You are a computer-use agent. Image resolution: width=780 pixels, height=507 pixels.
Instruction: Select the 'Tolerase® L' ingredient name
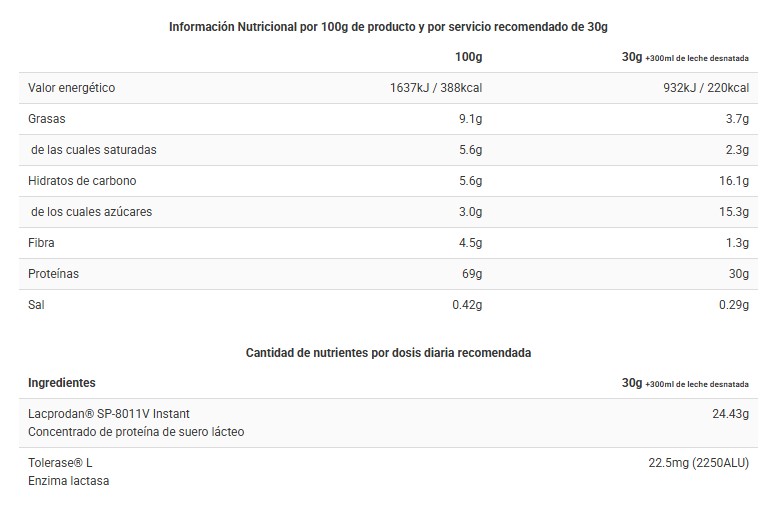(x=60, y=462)
